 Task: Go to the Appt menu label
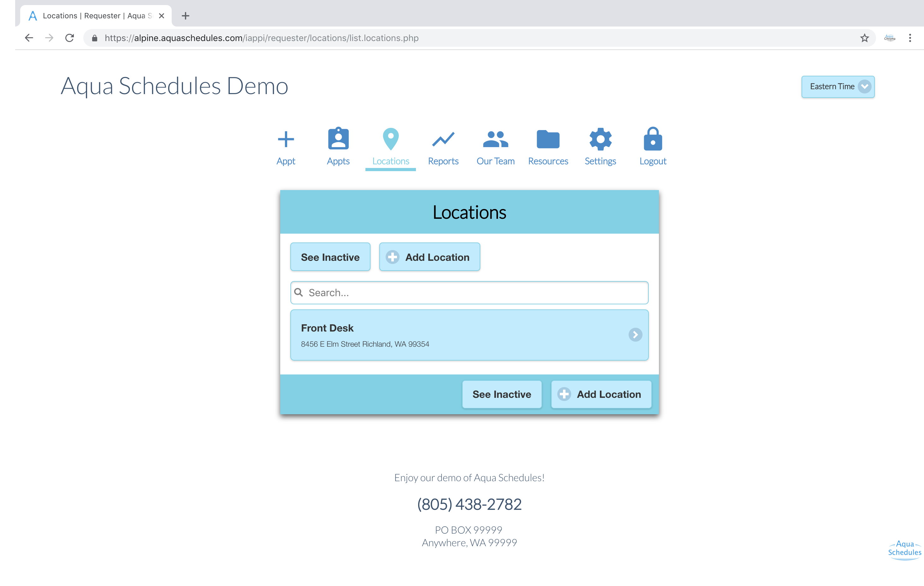coord(286,161)
